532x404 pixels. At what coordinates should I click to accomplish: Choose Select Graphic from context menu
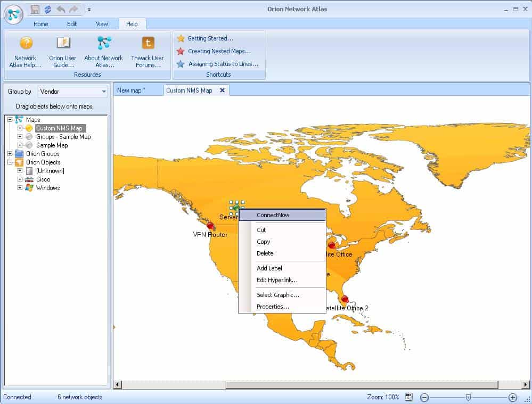pyautogui.click(x=282, y=295)
